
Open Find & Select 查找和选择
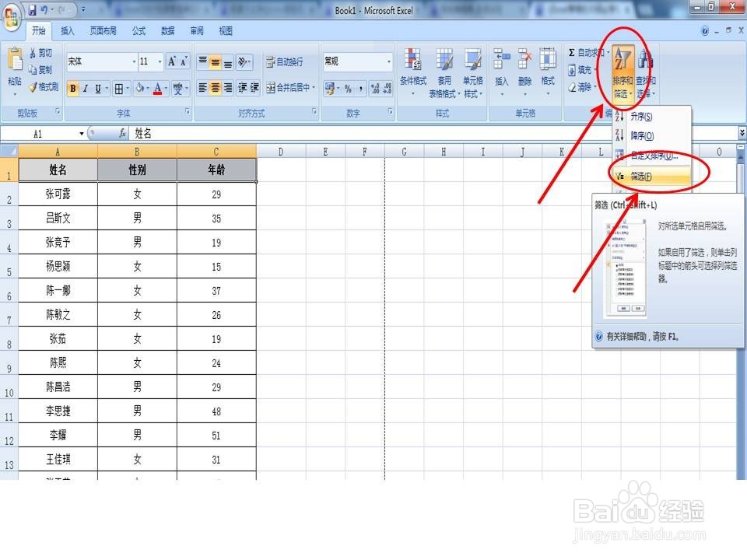coord(646,72)
